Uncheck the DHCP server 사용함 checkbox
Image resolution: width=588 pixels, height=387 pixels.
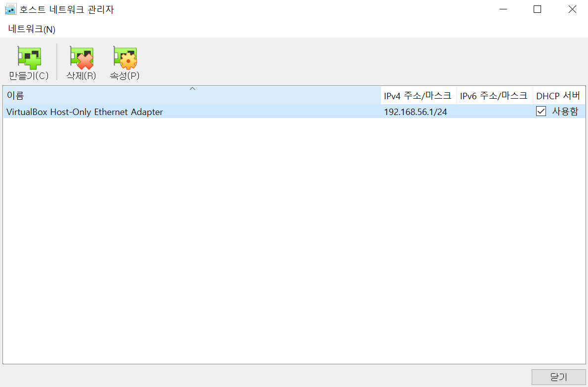coord(541,111)
